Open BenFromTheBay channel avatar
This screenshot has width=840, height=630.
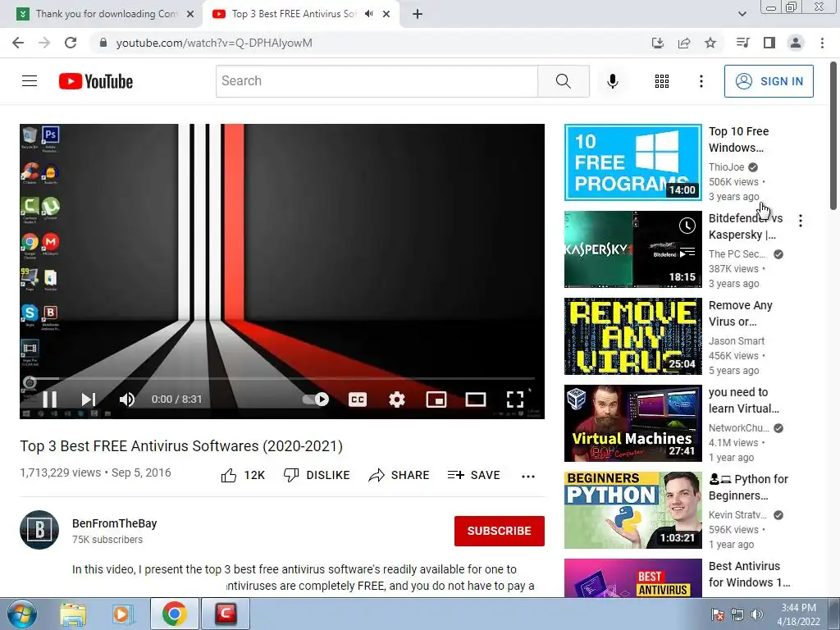tap(39, 530)
